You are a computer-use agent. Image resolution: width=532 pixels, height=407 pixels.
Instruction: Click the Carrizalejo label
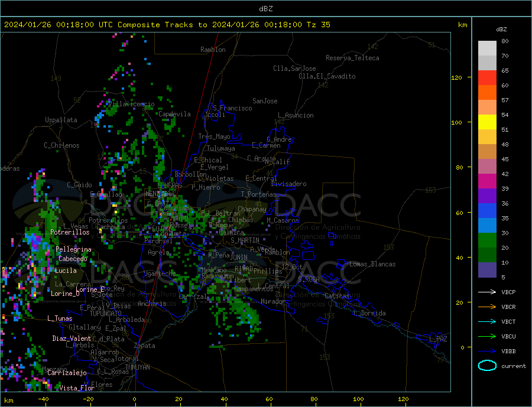point(67,373)
